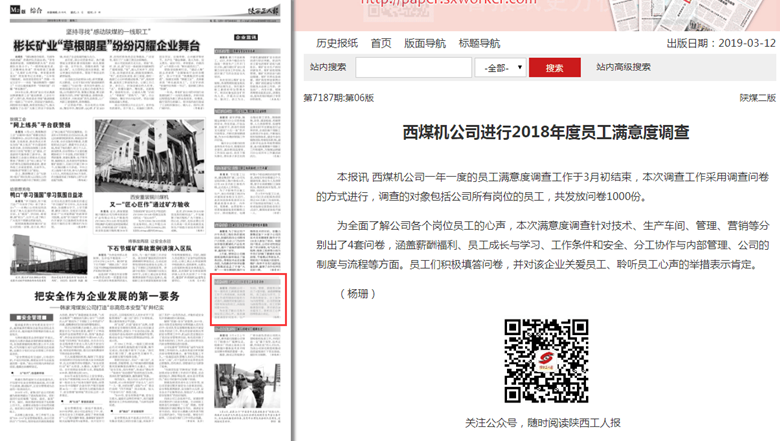Click the paragraph starting 为全面了解公司各个岗位
Viewport: 780px width, 441px height.
(x=543, y=245)
